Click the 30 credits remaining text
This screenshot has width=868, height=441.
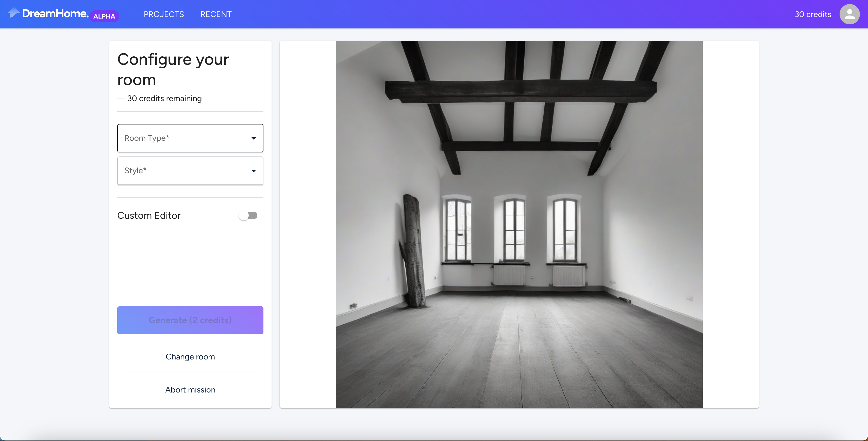(x=164, y=99)
